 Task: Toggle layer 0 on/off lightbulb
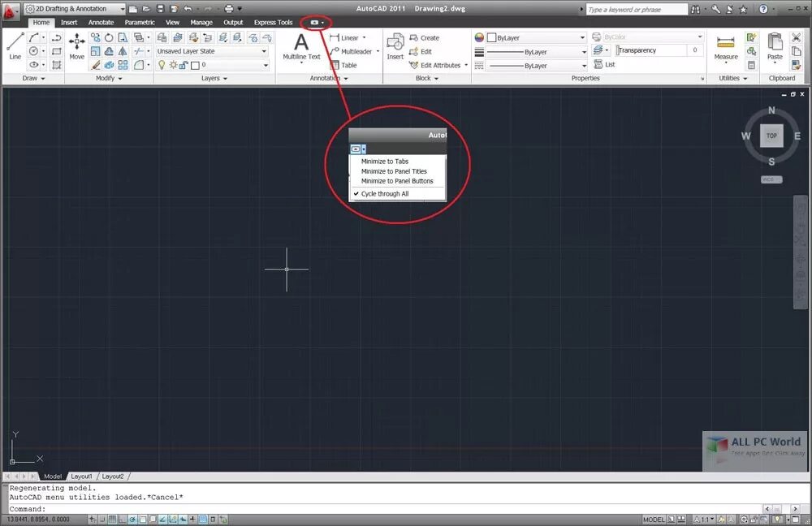click(162, 65)
